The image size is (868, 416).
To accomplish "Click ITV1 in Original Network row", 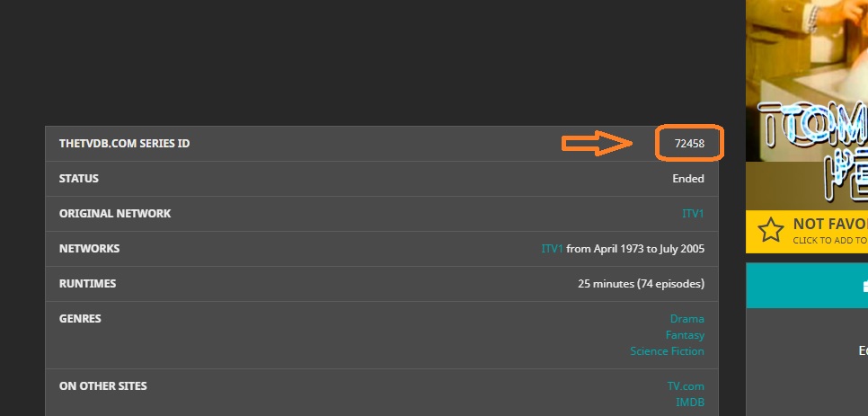I will (693, 214).
